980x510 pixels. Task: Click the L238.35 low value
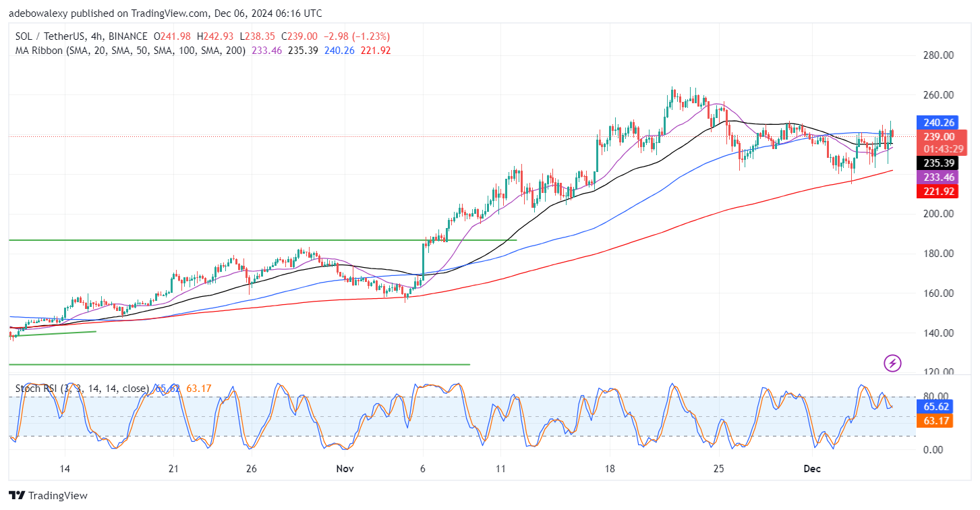pyautogui.click(x=259, y=36)
